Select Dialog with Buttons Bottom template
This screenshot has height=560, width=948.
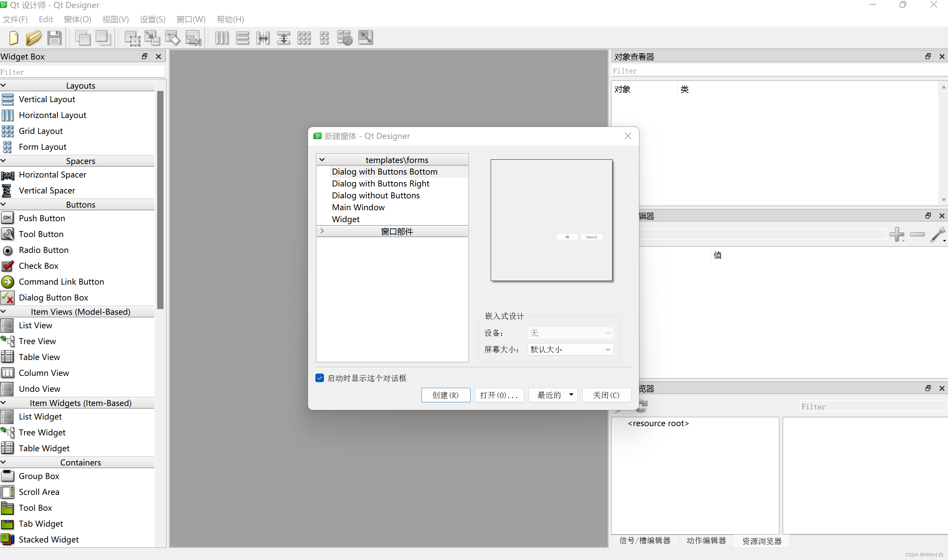click(384, 171)
